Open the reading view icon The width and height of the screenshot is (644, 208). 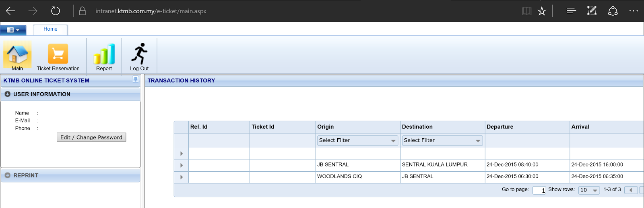pos(526,11)
